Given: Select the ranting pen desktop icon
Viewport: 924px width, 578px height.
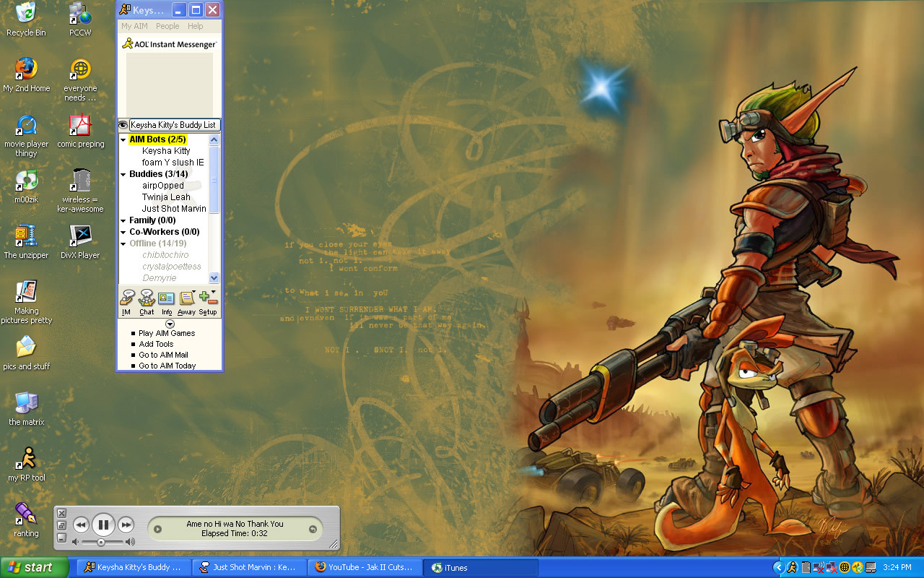Looking at the screenshot, I should coord(26,520).
